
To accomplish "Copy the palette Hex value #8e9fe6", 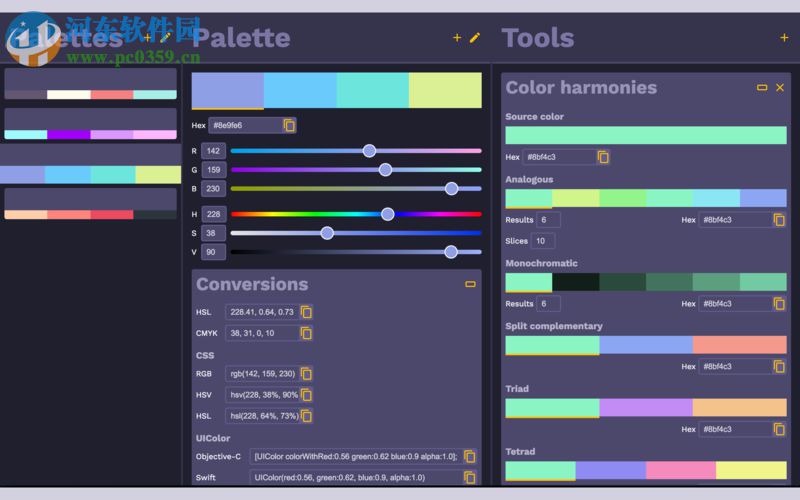I will click(289, 126).
